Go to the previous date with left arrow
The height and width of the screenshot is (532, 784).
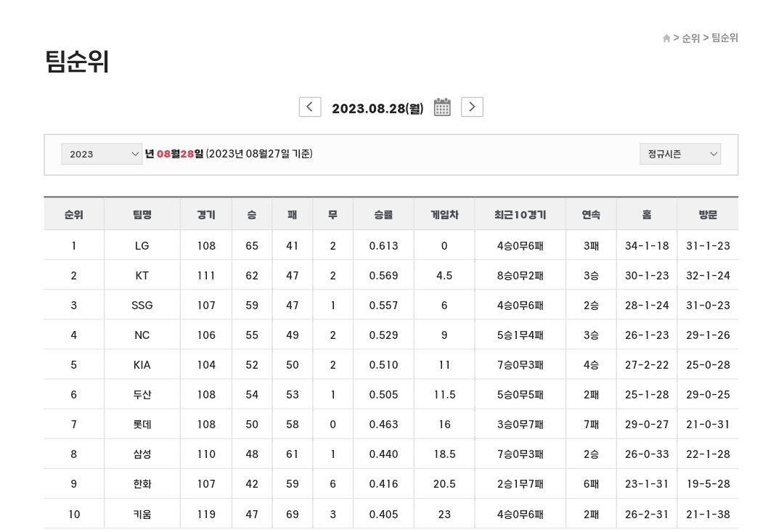(310, 107)
